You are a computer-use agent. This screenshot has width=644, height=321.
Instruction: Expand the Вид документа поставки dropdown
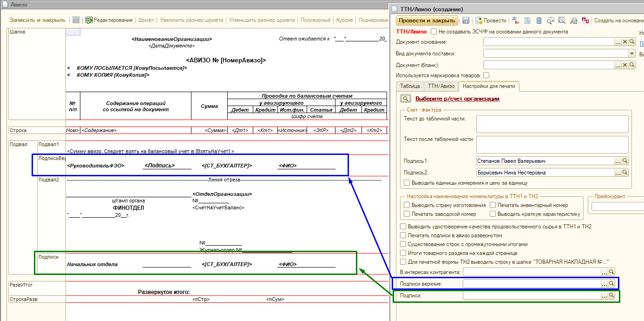[x=631, y=53]
